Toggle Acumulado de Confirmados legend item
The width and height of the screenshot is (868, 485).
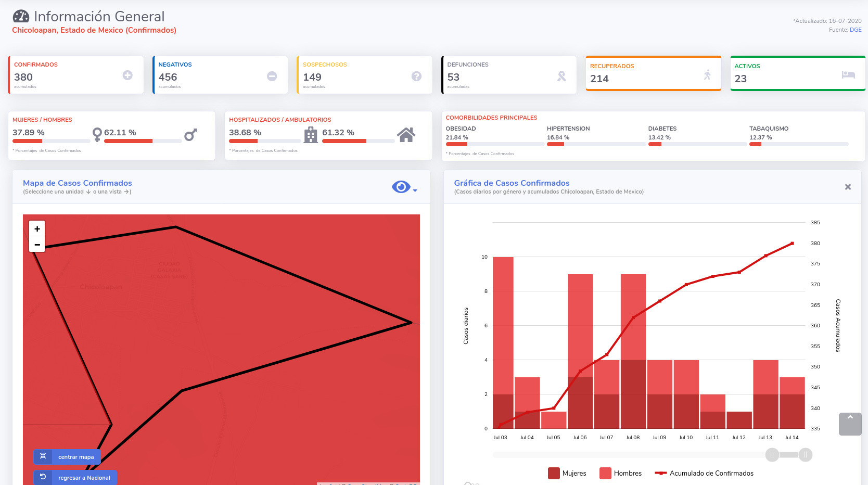point(704,473)
